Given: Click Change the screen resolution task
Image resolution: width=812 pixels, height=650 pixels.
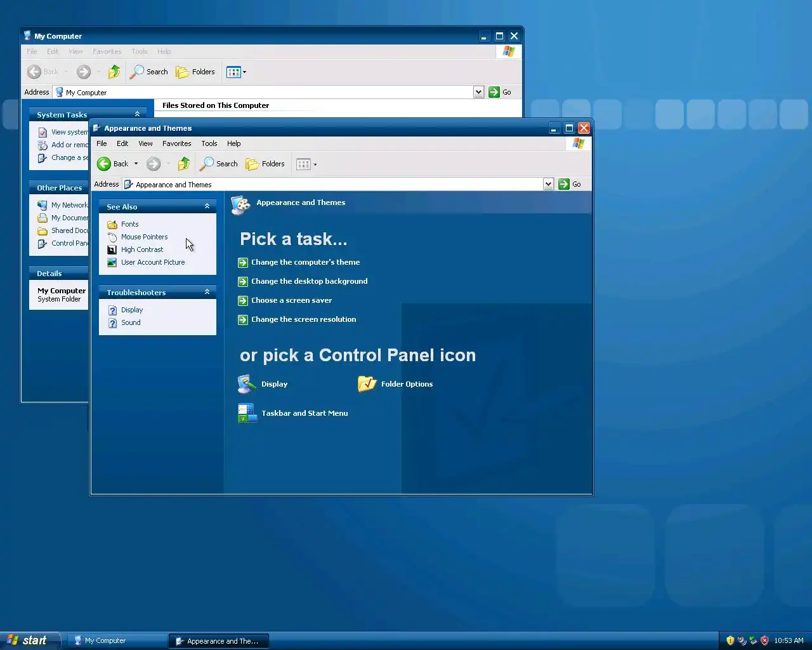Looking at the screenshot, I should point(303,319).
